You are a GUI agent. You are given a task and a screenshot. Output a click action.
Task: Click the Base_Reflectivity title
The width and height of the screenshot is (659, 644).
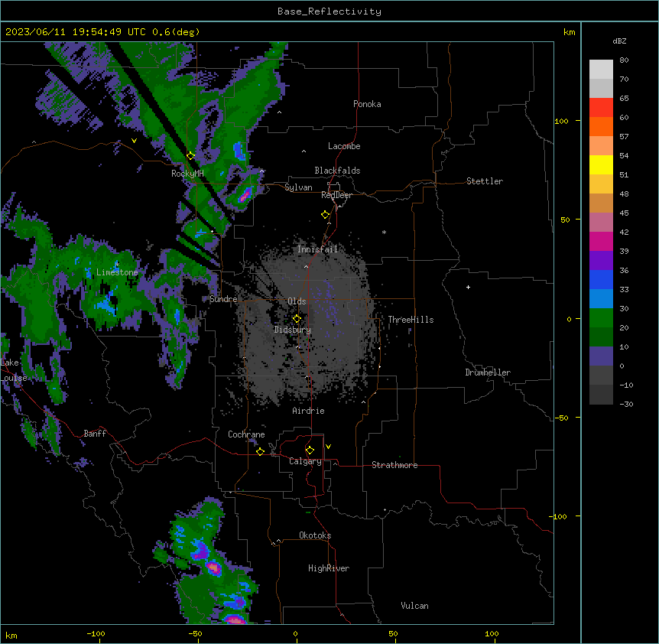pos(329,11)
